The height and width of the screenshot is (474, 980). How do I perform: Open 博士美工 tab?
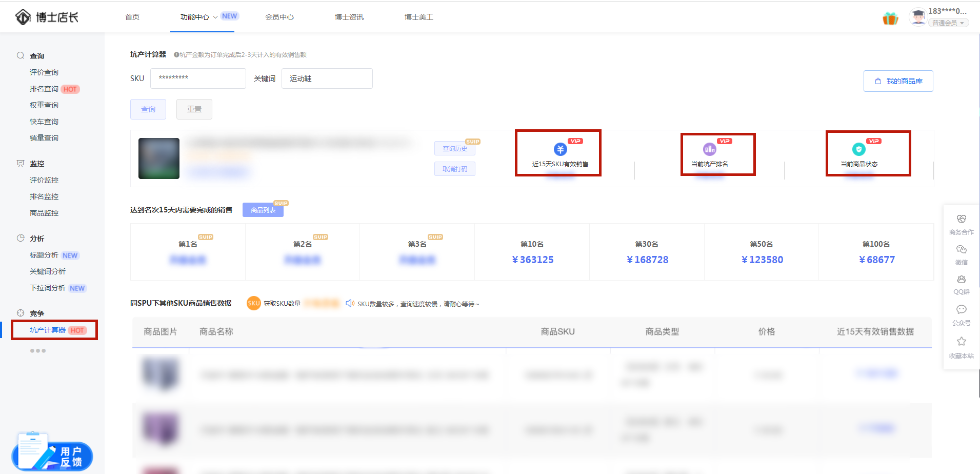click(x=419, y=17)
